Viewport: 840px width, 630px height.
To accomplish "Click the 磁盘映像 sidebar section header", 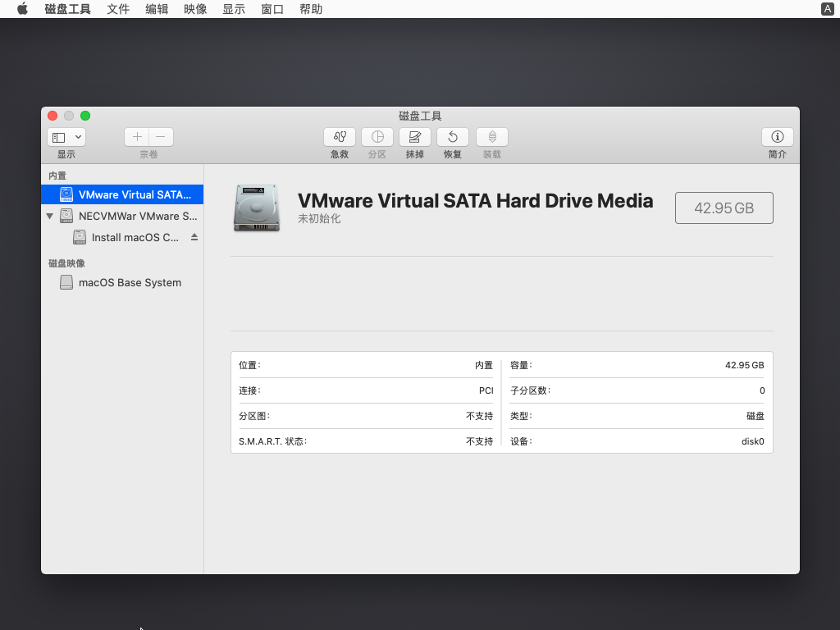I will point(66,263).
